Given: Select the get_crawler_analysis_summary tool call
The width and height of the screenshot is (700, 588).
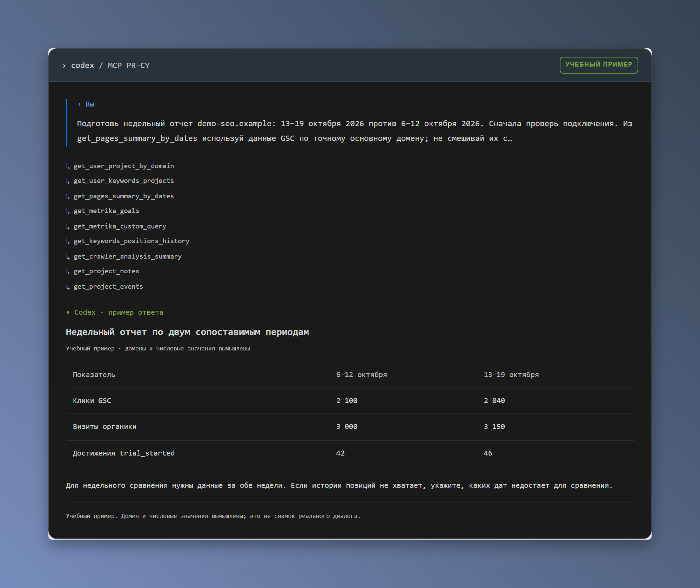Looking at the screenshot, I should click(127, 256).
